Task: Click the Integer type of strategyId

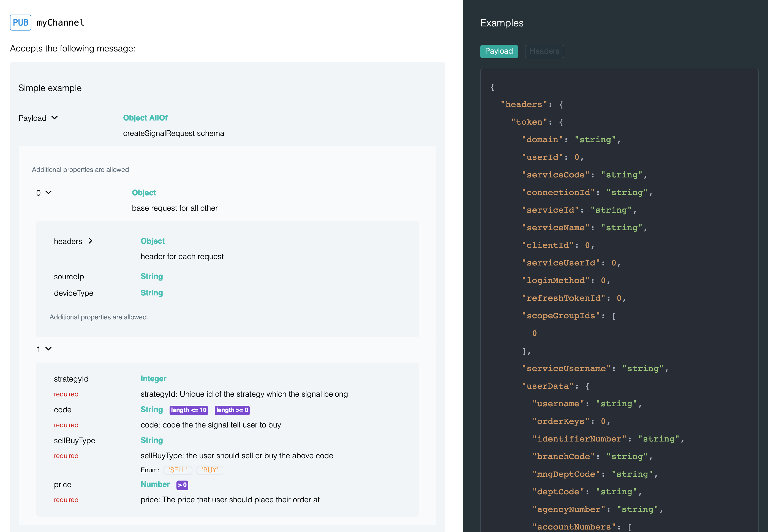Action: pos(153,379)
